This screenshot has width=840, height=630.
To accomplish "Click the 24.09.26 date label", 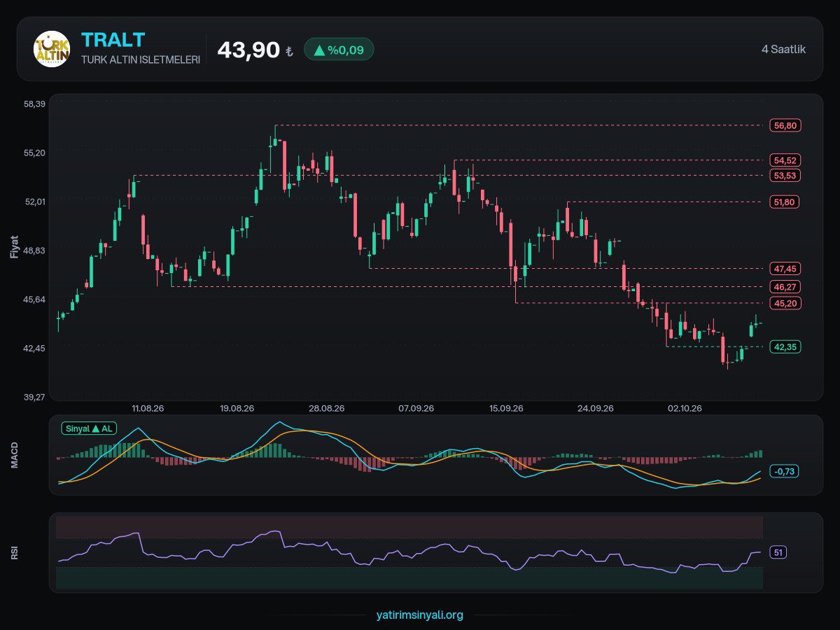I will point(596,408).
